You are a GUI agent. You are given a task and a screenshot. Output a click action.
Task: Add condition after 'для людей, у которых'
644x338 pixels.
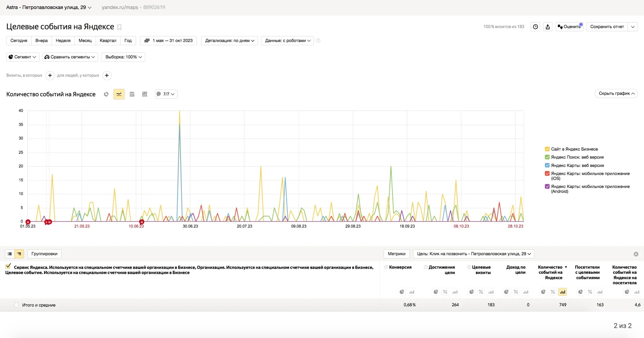[107, 75]
